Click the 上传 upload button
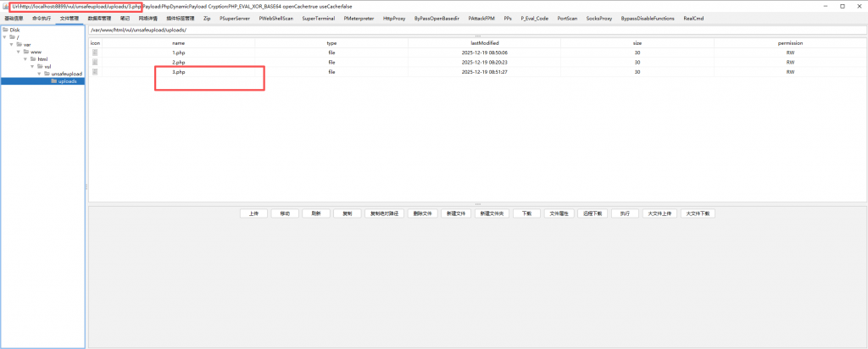 (254, 213)
